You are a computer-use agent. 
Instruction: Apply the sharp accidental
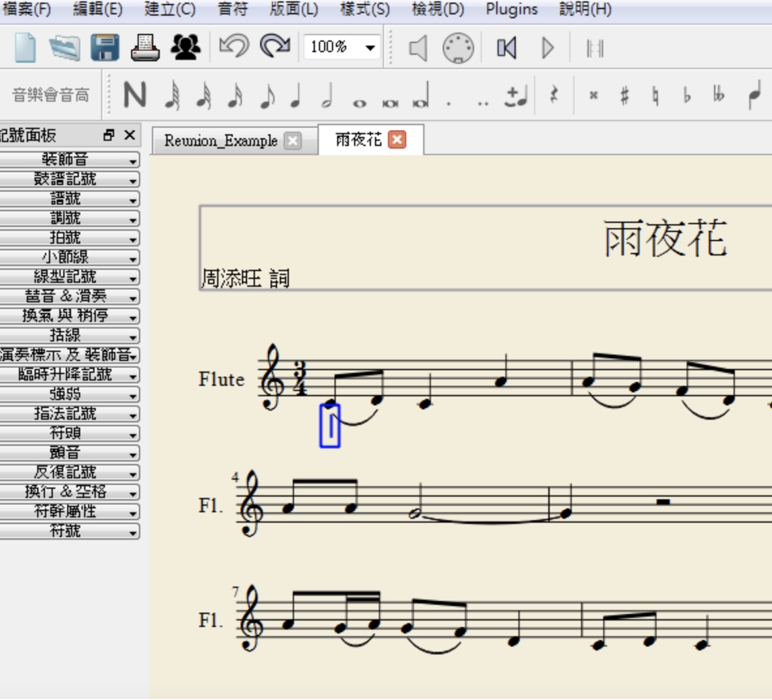click(624, 95)
